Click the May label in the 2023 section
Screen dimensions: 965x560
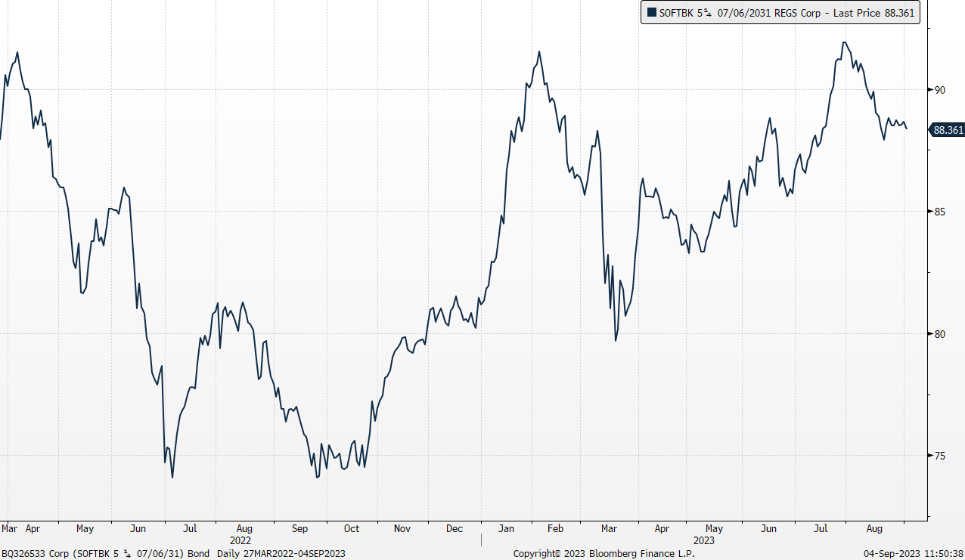click(715, 529)
